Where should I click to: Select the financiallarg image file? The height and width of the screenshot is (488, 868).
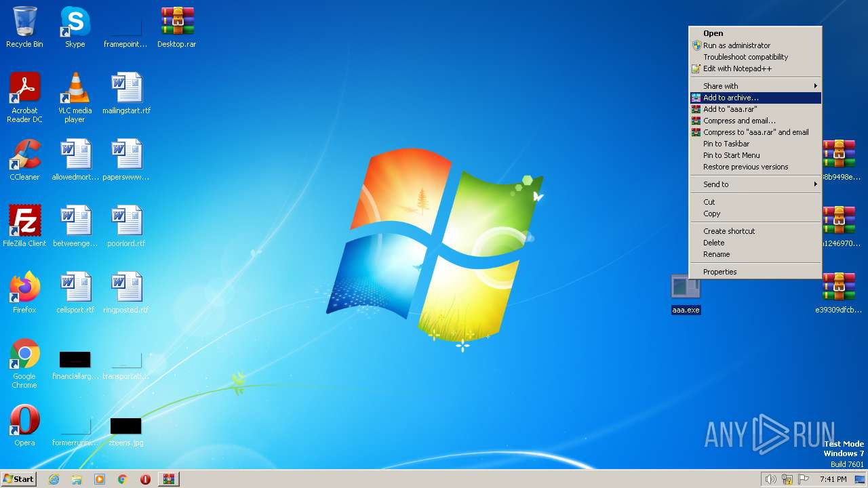[75, 365]
